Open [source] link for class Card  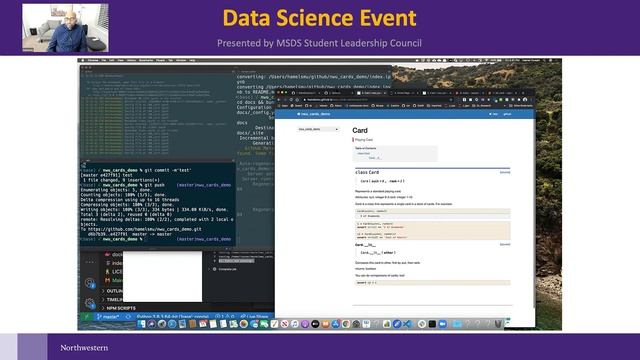tap(505, 172)
